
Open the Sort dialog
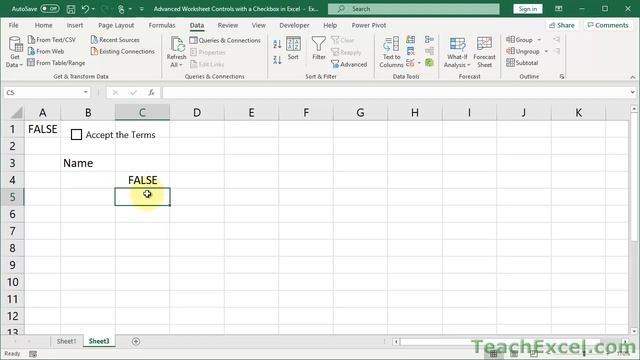[x=293, y=48]
